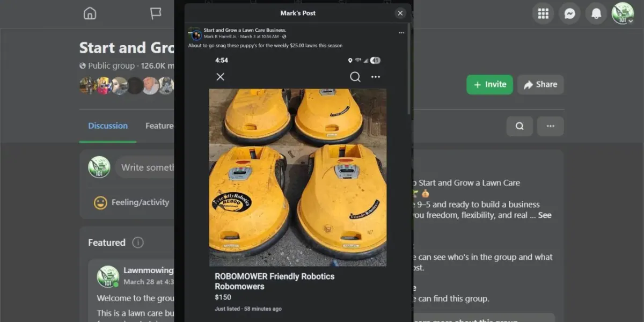This screenshot has width=644, height=322.
Task: Close Mark's Post dialog
Action: tap(400, 13)
